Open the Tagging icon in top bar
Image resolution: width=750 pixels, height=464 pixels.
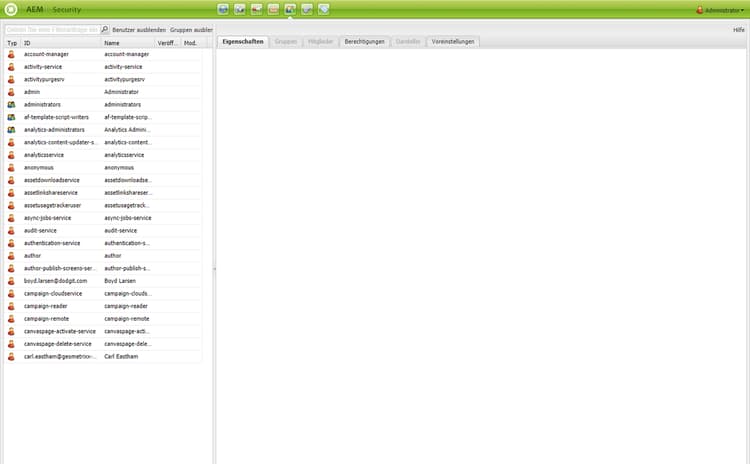pyautogui.click(x=323, y=9)
